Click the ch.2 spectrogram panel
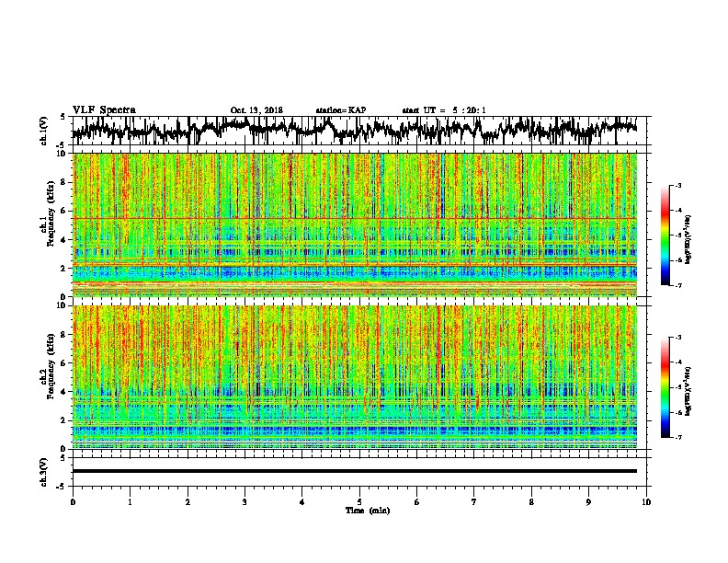 (355, 377)
